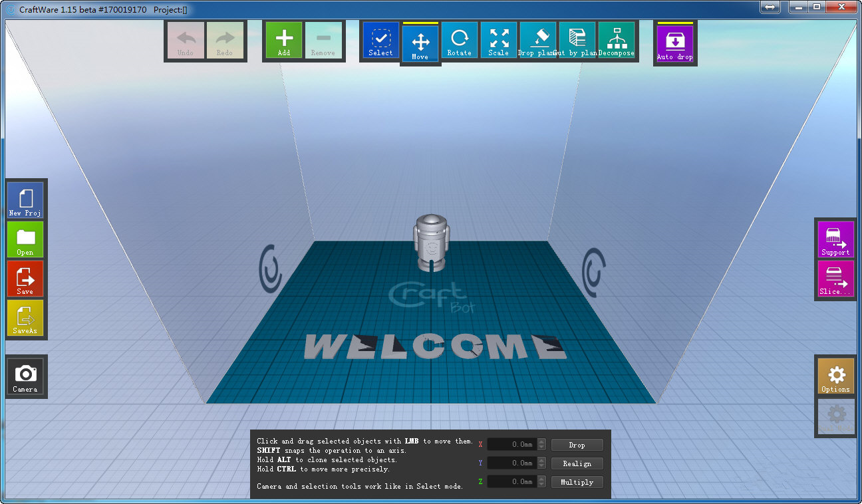Create a New Project

(x=25, y=200)
